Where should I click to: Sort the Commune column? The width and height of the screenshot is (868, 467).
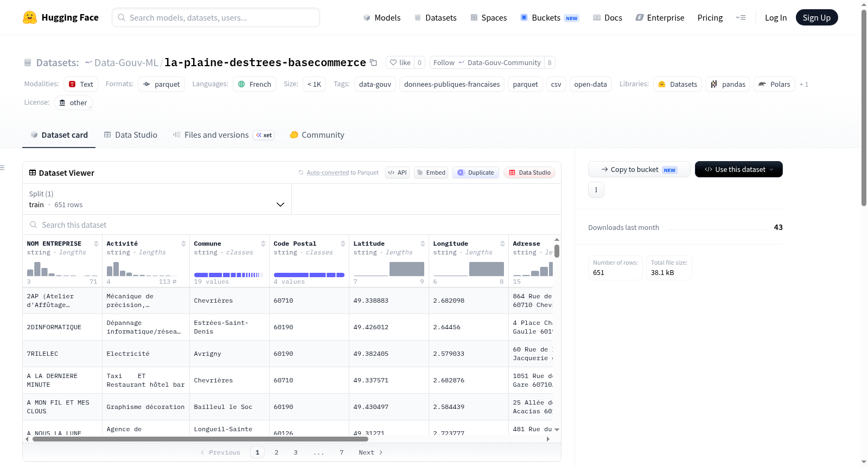click(x=263, y=244)
